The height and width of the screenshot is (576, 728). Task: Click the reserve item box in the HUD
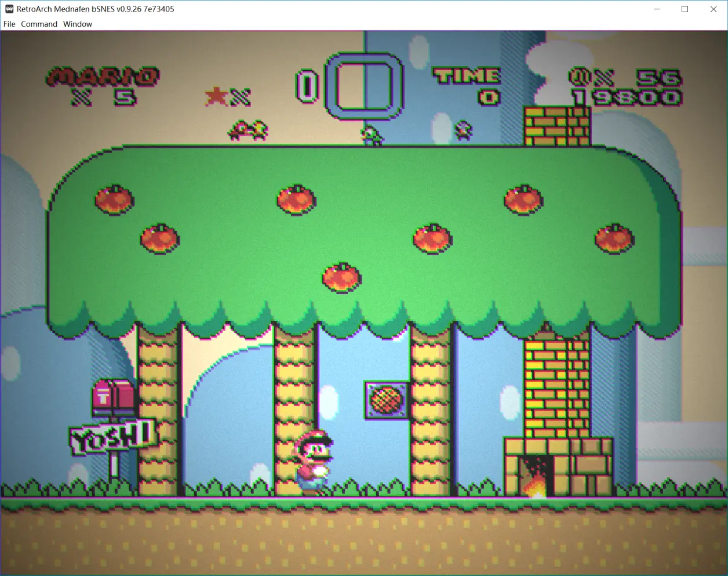[363, 86]
